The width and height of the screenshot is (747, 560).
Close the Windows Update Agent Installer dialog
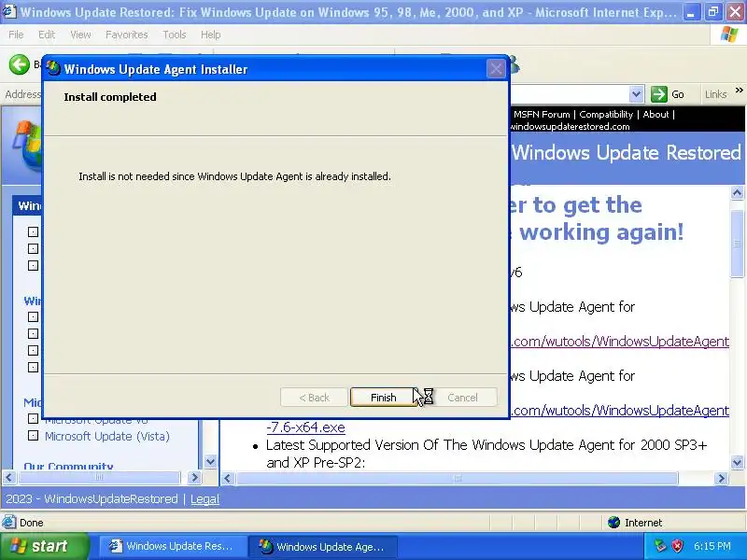click(x=496, y=69)
